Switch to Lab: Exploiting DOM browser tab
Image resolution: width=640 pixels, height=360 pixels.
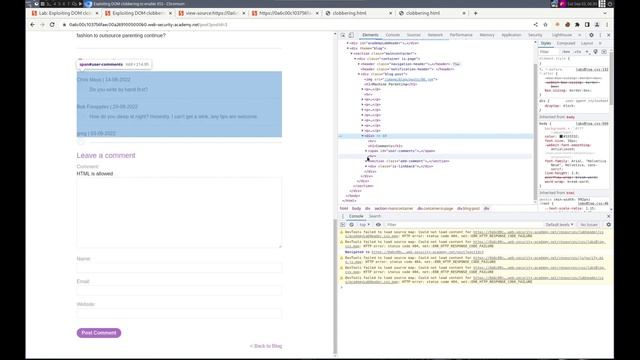pyautogui.click(x=65, y=13)
